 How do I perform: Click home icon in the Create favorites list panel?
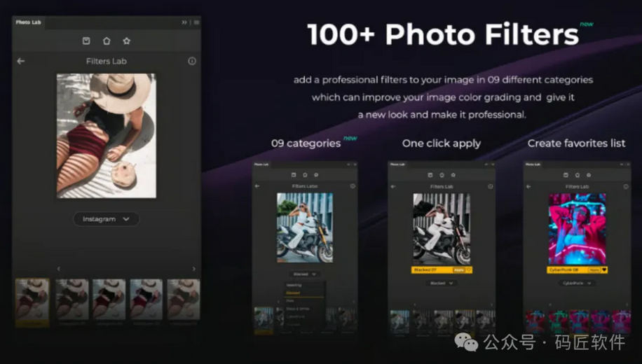(x=578, y=175)
